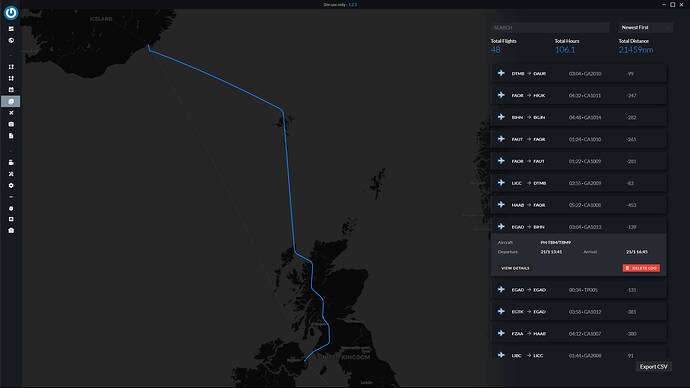Click the View Details button
This screenshot has width=690, height=388.
click(x=515, y=268)
